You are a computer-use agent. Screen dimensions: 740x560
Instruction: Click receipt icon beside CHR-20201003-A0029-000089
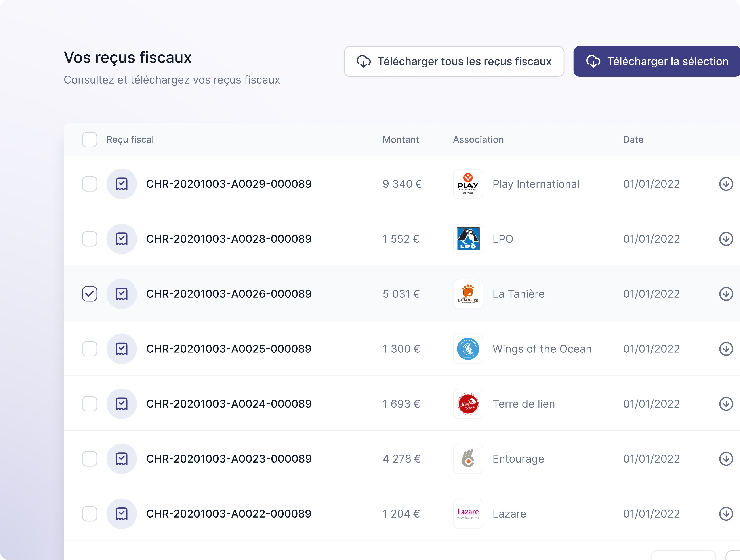point(121,184)
